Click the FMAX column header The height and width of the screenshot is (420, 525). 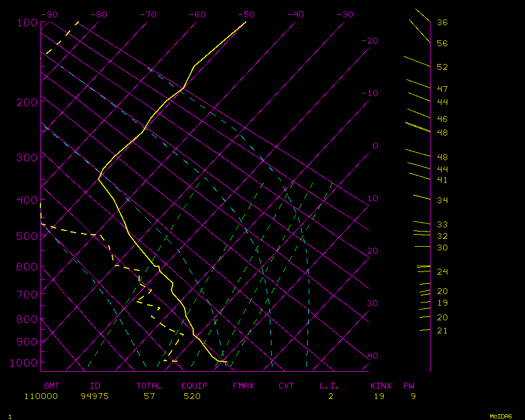coord(243,386)
